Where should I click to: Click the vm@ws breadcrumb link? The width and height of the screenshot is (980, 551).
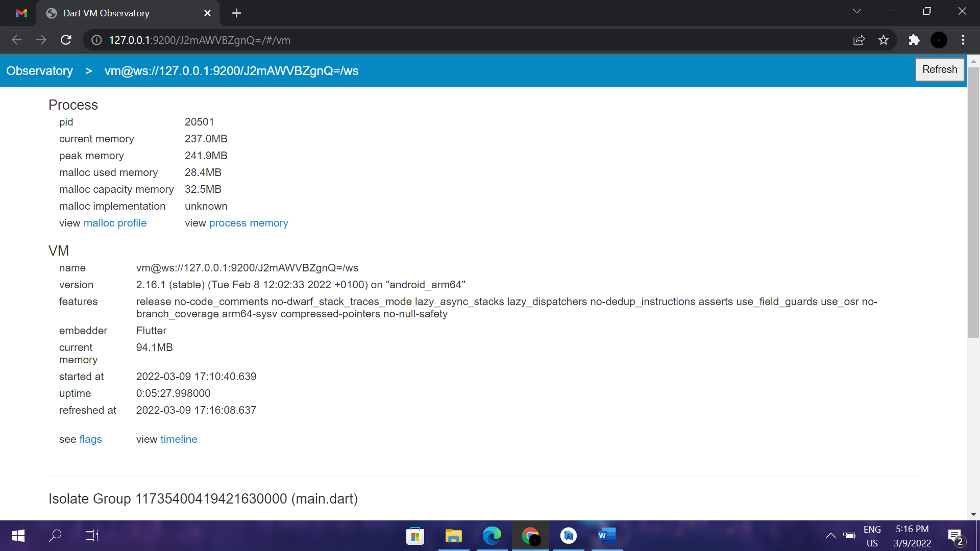pos(231,71)
